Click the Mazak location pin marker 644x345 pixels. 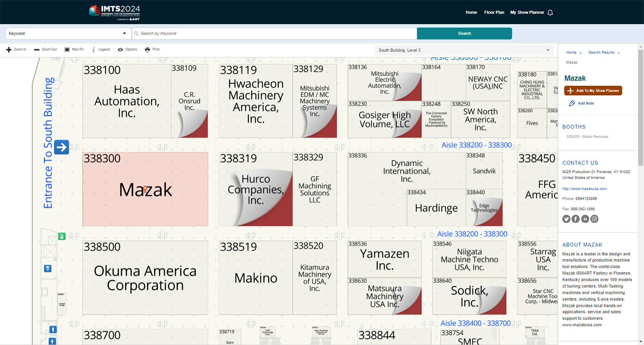tap(145, 189)
